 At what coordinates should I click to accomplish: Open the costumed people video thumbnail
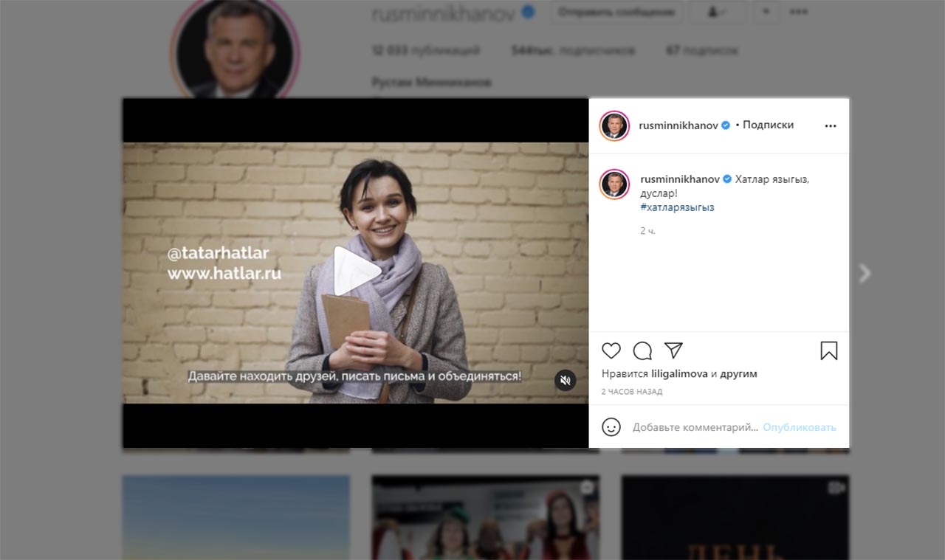click(x=486, y=517)
